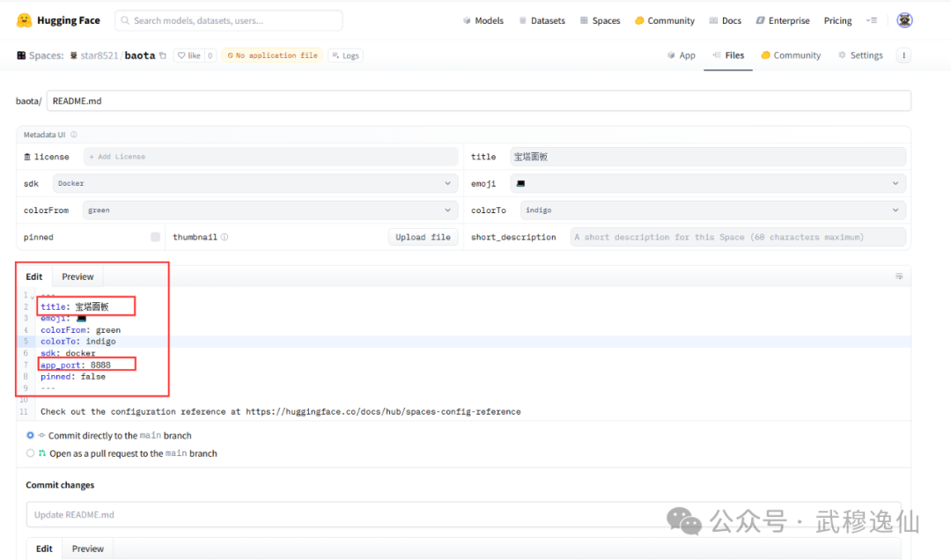The height and width of the screenshot is (560, 951).
Task: Toggle the editor word wrap icon
Action: click(899, 276)
